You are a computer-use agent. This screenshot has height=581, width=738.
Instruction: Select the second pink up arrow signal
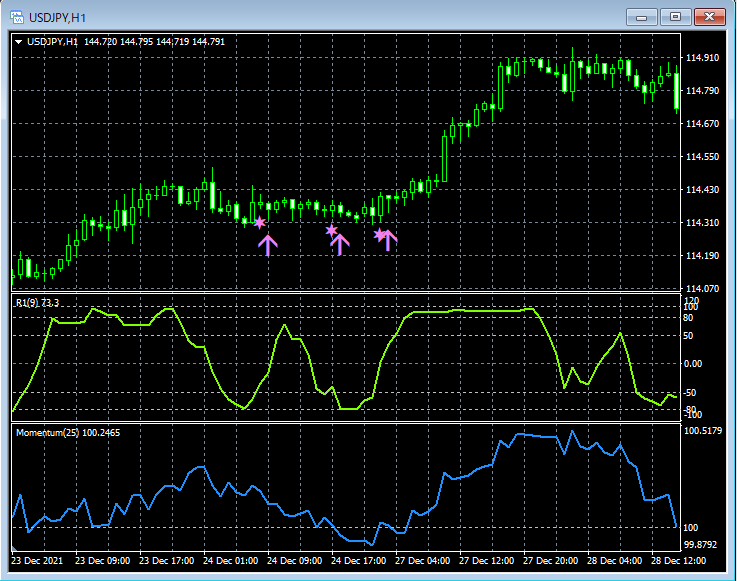click(x=340, y=244)
